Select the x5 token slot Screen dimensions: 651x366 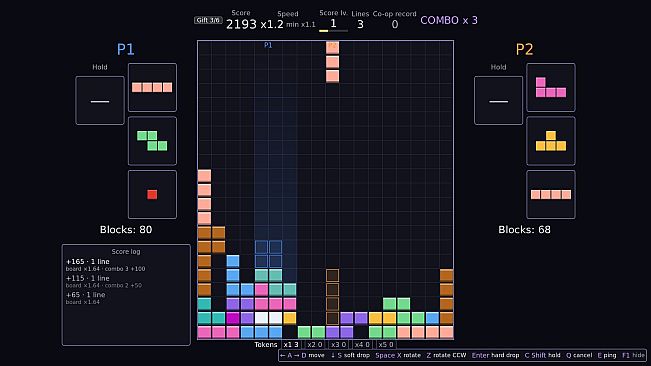pyautogui.click(x=386, y=344)
